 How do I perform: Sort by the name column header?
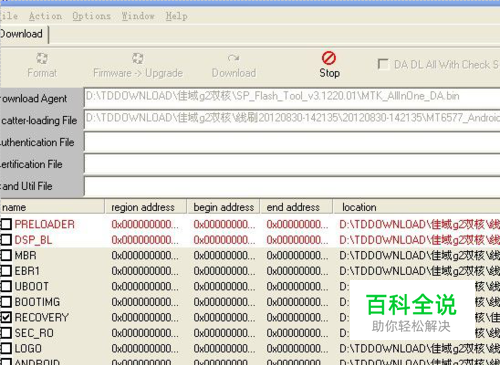53,207
